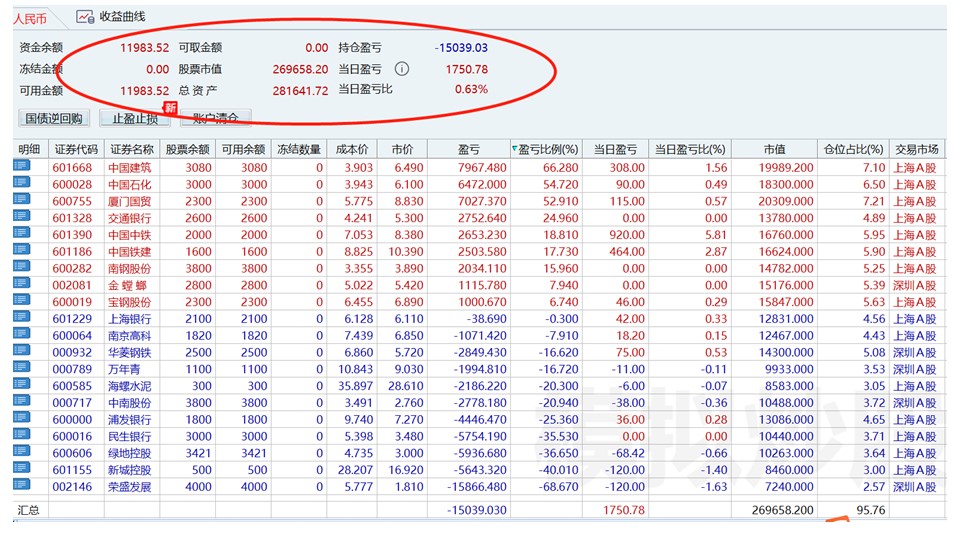Click the 汇总 row label
Image resolution: width=960 pixels, height=540 pixels.
coord(28,510)
